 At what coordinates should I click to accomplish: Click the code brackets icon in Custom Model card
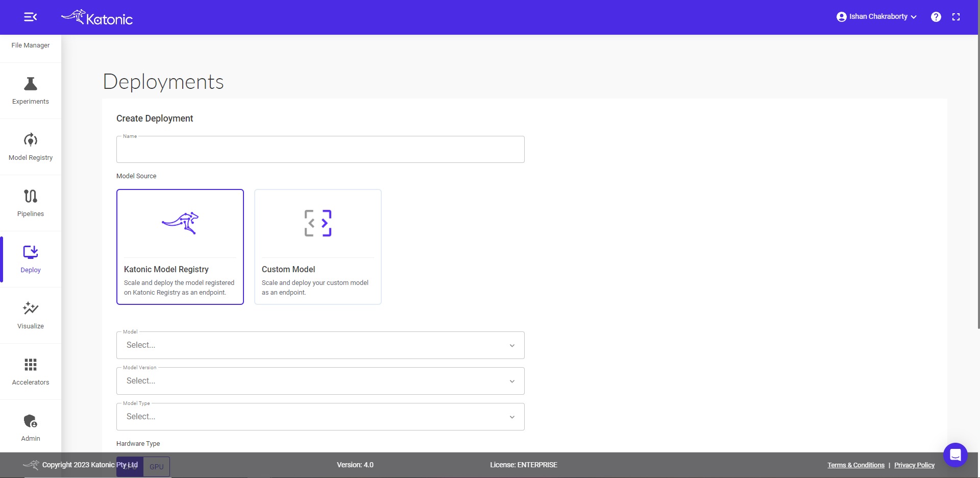tap(318, 223)
